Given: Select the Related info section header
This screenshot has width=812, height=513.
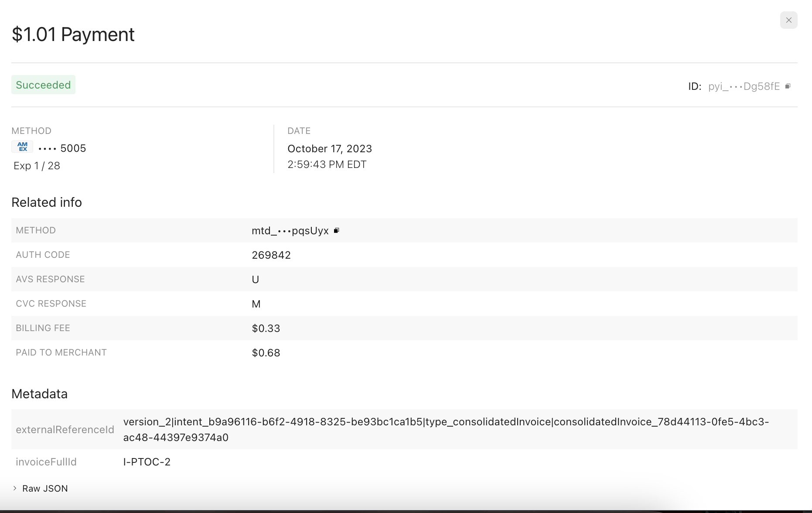Looking at the screenshot, I should point(47,202).
